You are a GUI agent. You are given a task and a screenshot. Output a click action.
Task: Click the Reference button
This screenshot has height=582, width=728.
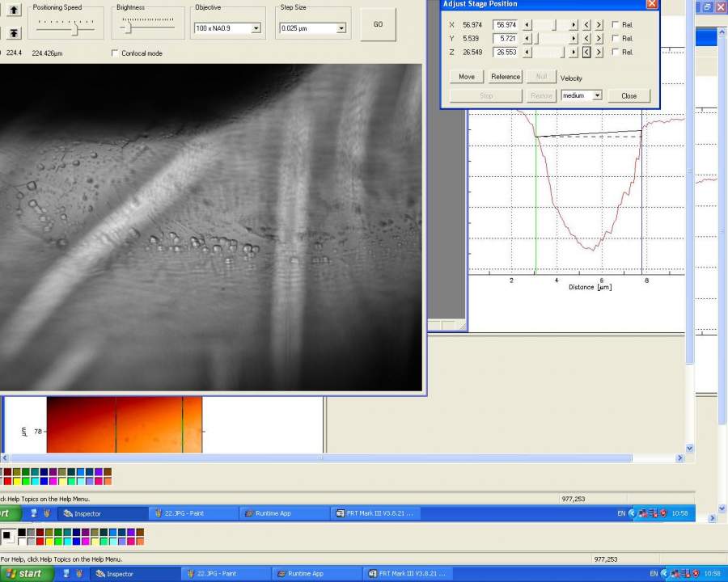pos(506,77)
